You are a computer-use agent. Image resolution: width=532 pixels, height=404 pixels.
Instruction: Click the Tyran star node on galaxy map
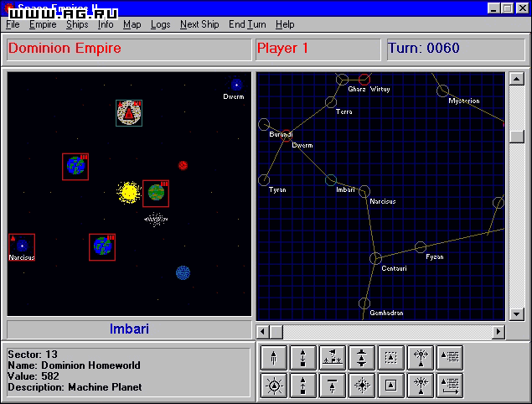coord(264,180)
